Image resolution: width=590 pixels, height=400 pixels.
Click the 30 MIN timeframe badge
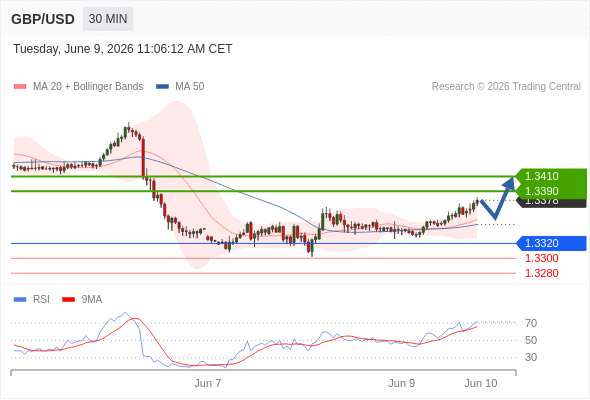(108, 19)
